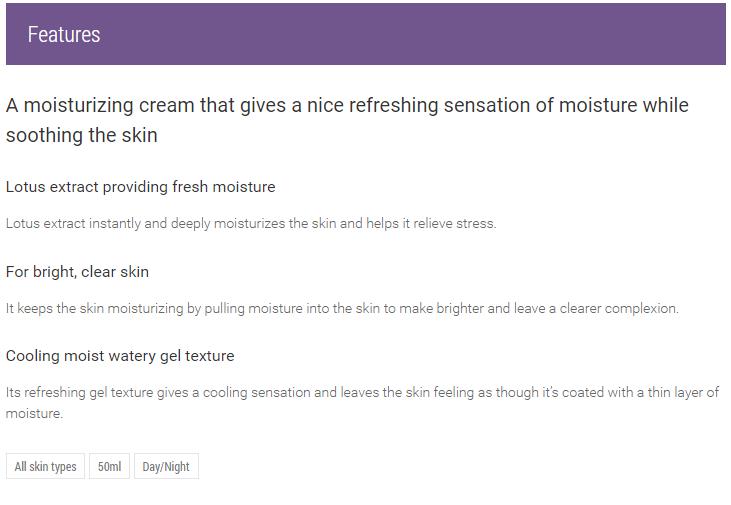The height and width of the screenshot is (505, 731).
Task: Click the words 'clearer complexion' in the paragraph
Action: (620, 309)
